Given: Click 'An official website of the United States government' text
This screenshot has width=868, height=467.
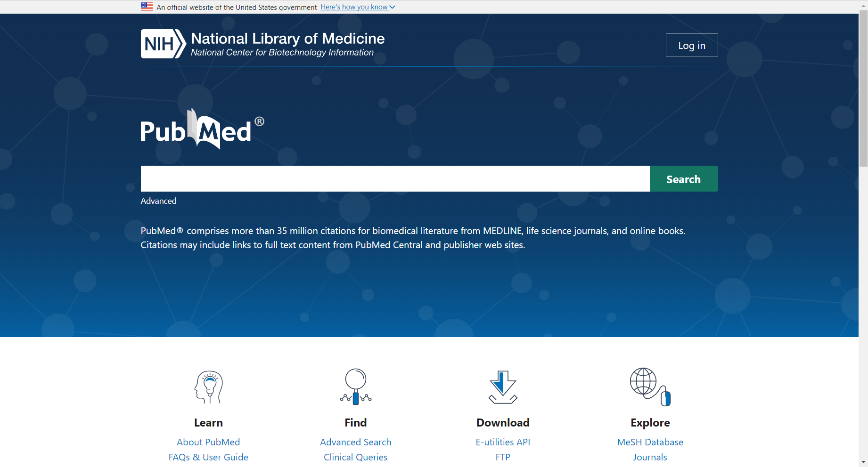Looking at the screenshot, I should pyautogui.click(x=237, y=7).
